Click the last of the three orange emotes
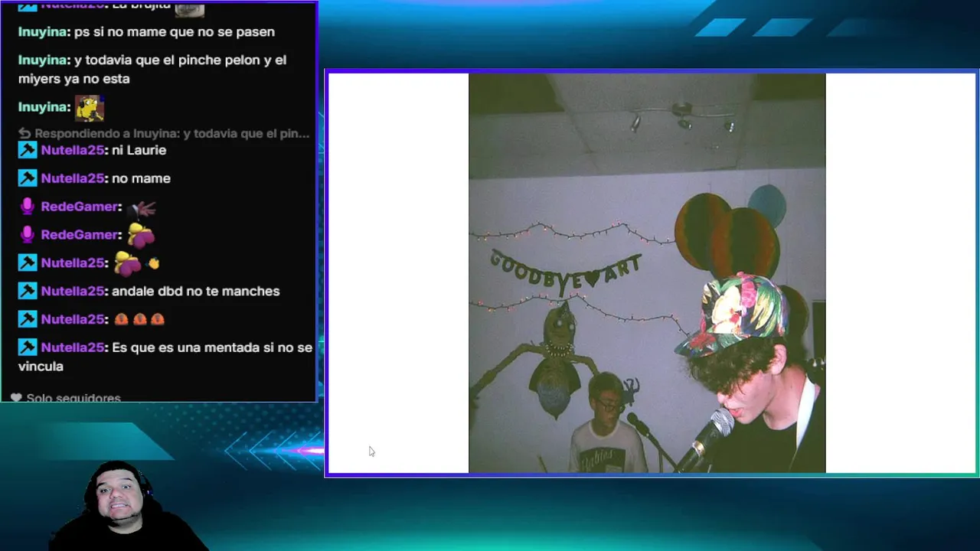 tap(158, 319)
